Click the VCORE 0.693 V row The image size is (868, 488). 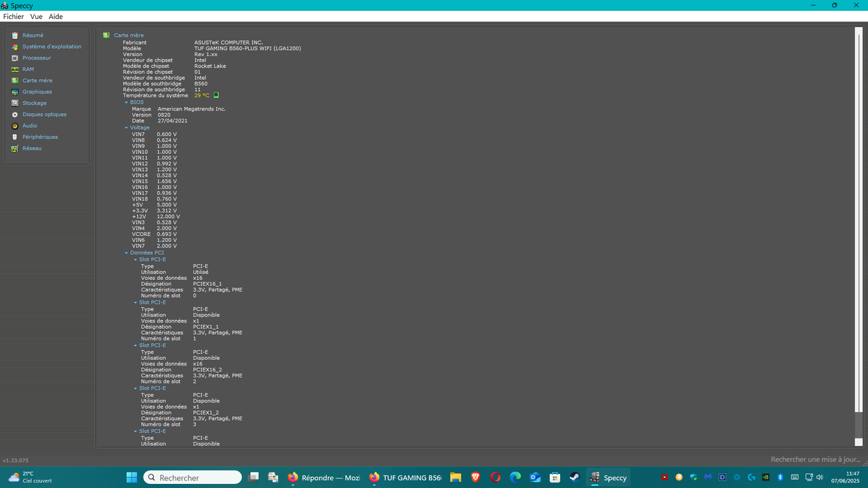tap(154, 235)
